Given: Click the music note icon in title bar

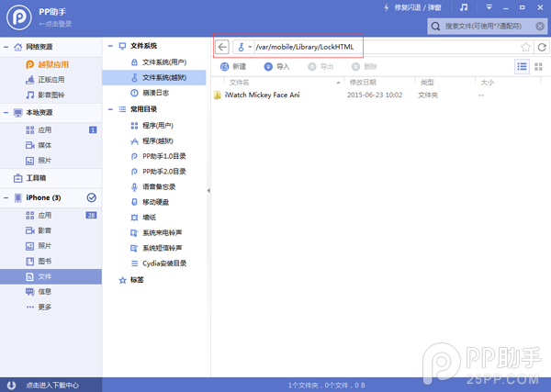Looking at the screenshot, I should [x=464, y=7].
